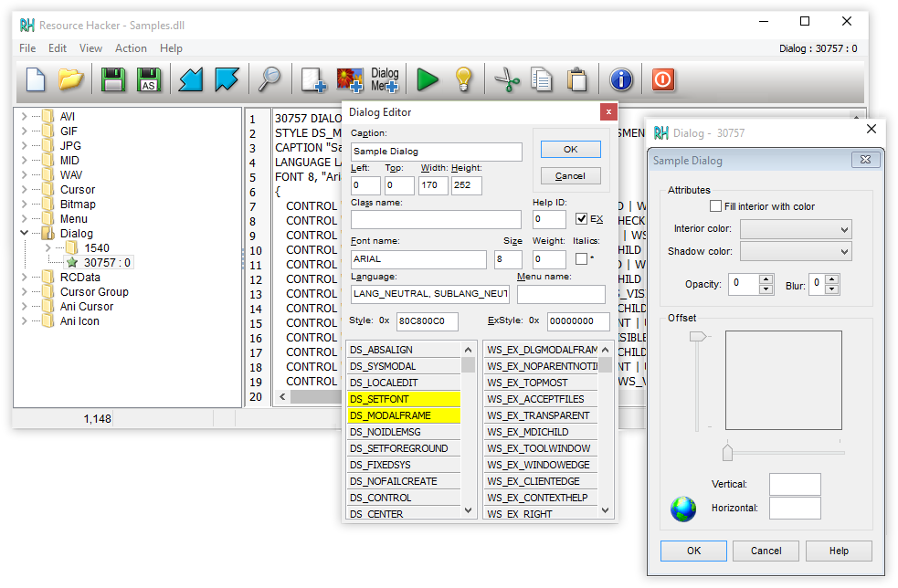Paste using the clipboard icon

pos(577,79)
